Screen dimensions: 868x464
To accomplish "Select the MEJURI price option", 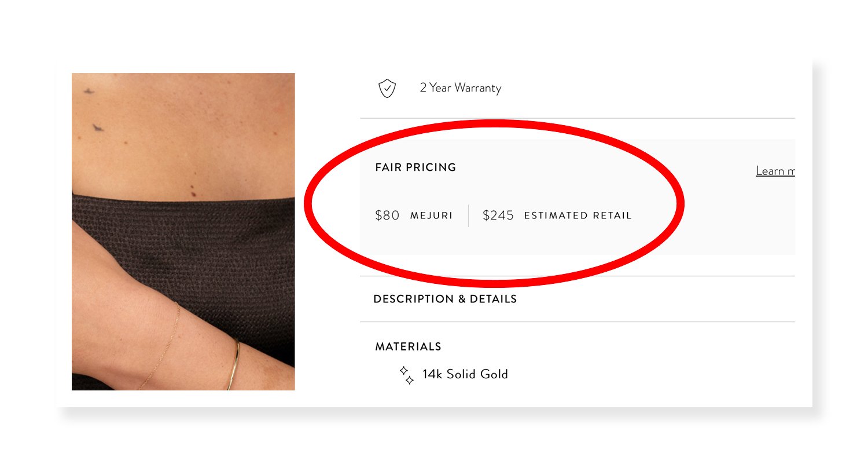I will 414,215.
